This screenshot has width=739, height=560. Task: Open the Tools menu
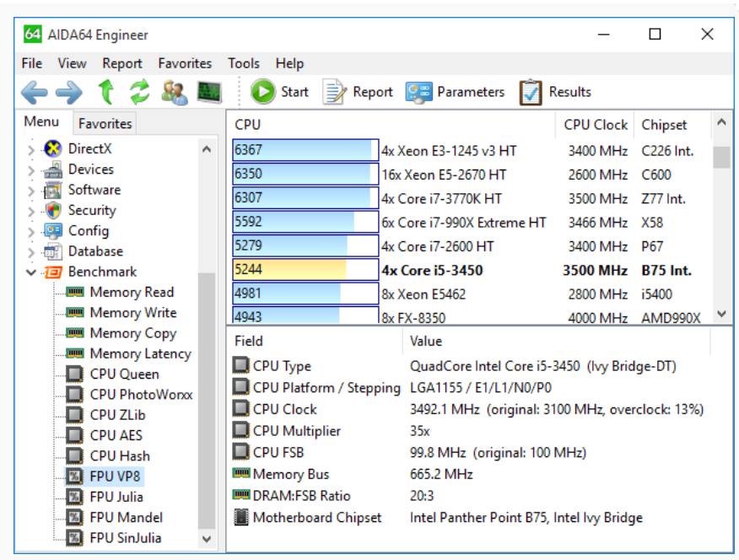244,63
